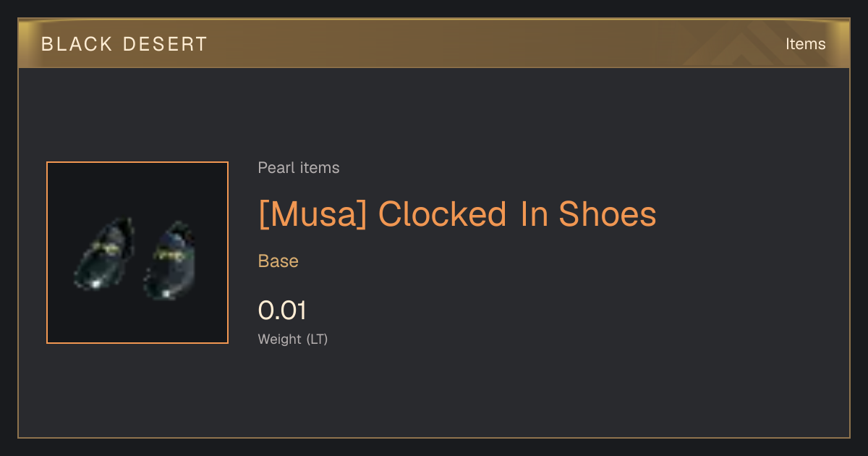The width and height of the screenshot is (868, 456).
Task: Click the (LT) unit text
Action: pyautogui.click(x=317, y=339)
